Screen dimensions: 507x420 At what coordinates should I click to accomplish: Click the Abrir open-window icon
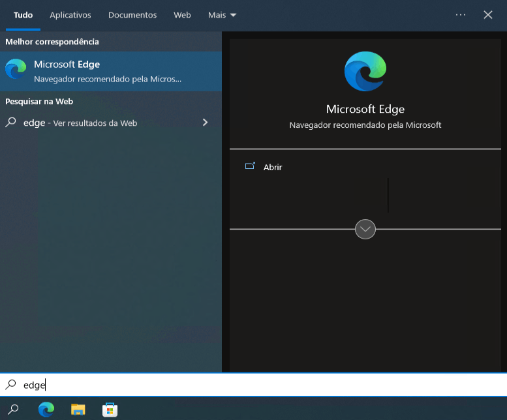point(250,166)
